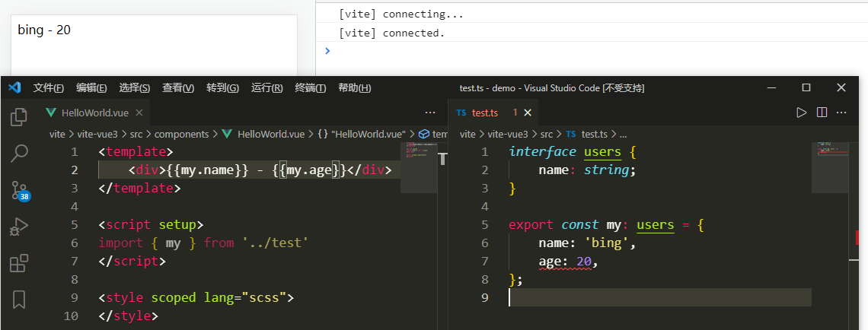
Task: Open more actions for the test.ts editor group
Action: point(841,113)
